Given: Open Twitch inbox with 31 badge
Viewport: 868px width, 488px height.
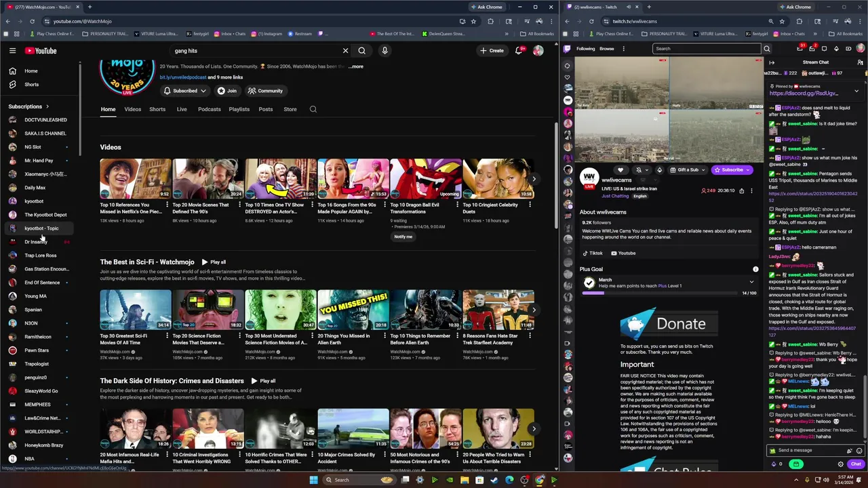Looking at the screenshot, I should point(800,49).
